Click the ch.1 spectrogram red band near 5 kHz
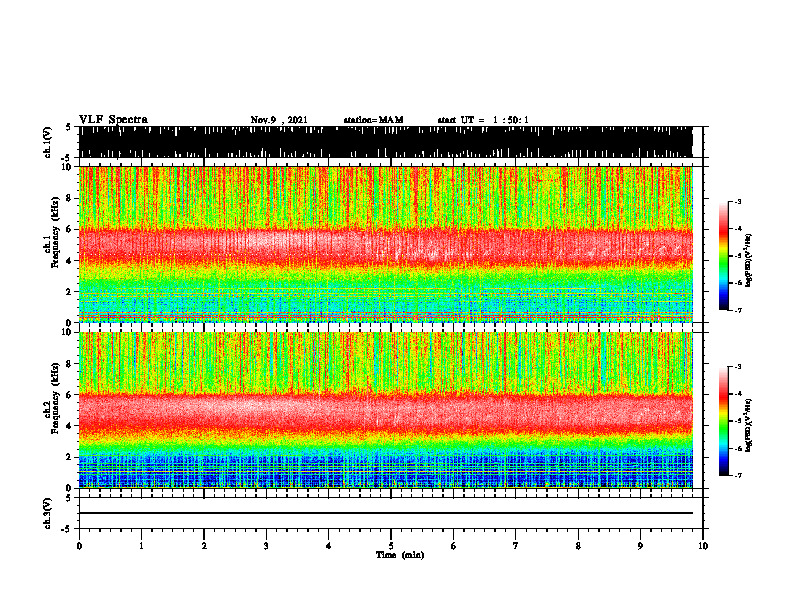 pos(386,245)
